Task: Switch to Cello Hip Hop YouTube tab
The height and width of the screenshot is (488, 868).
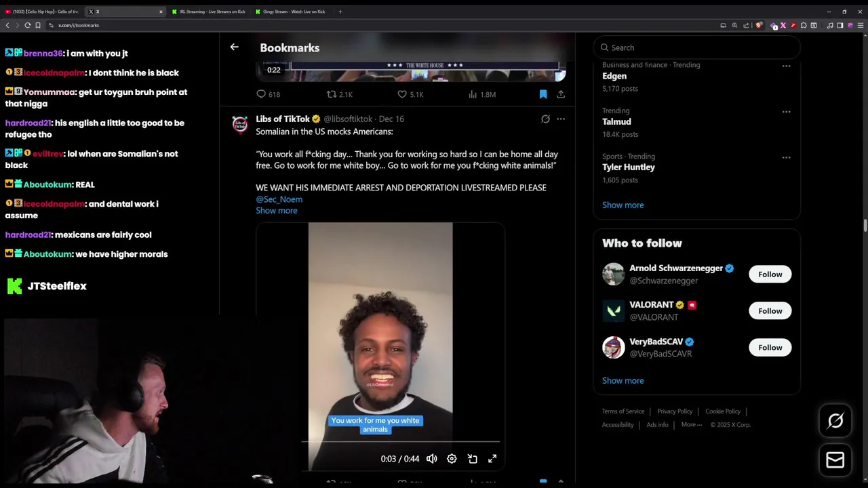Action: click(x=43, y=12)
